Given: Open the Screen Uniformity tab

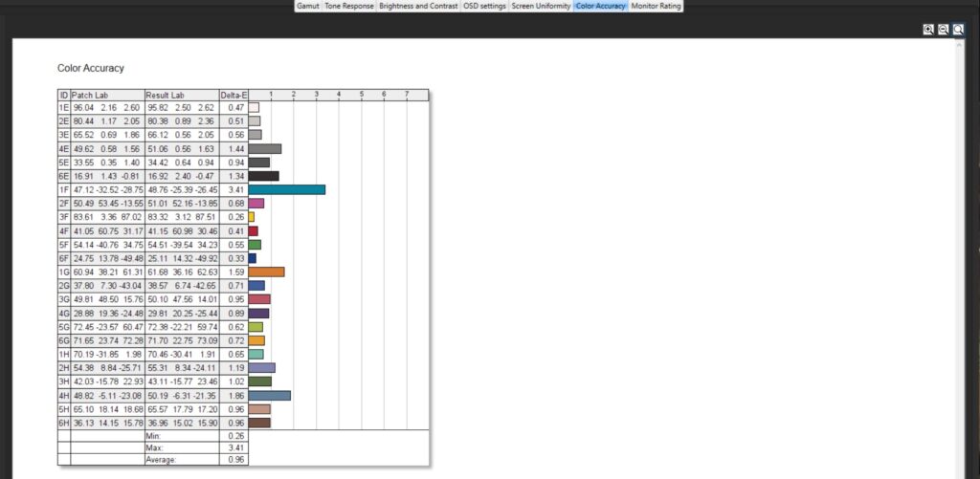Looking at the screenshot, I should pyautogui.click(x=541, y=6).
